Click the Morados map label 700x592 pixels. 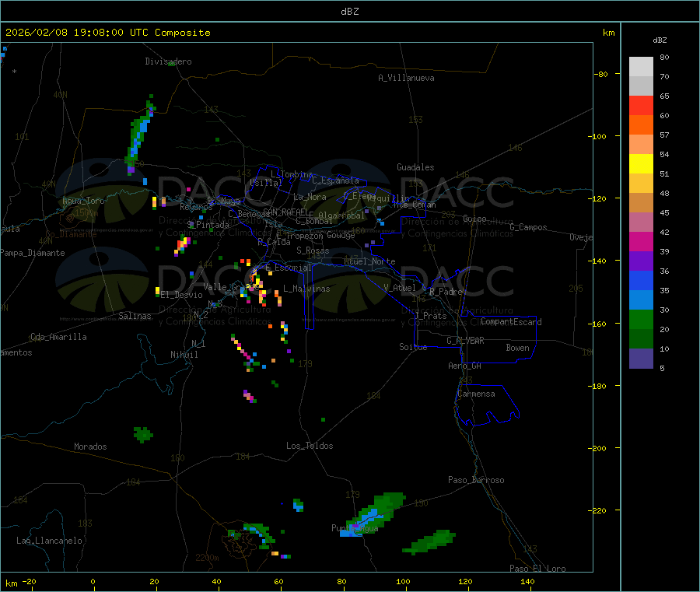[x=91, y=447]
